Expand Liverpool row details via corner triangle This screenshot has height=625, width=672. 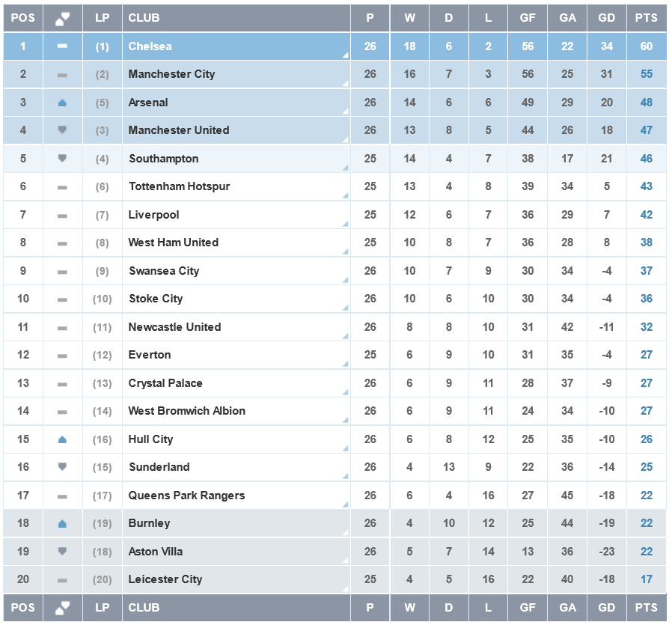tap(346, 224)
